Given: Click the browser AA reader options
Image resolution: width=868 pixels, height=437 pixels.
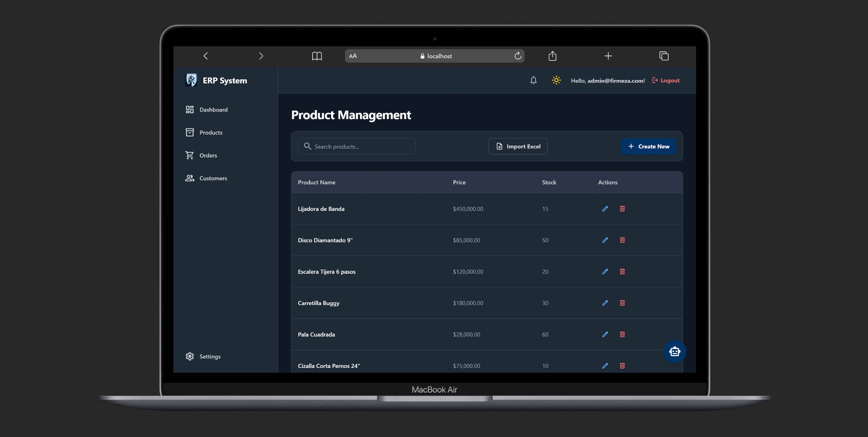Looking at the screenshot, I should [353, 56].
